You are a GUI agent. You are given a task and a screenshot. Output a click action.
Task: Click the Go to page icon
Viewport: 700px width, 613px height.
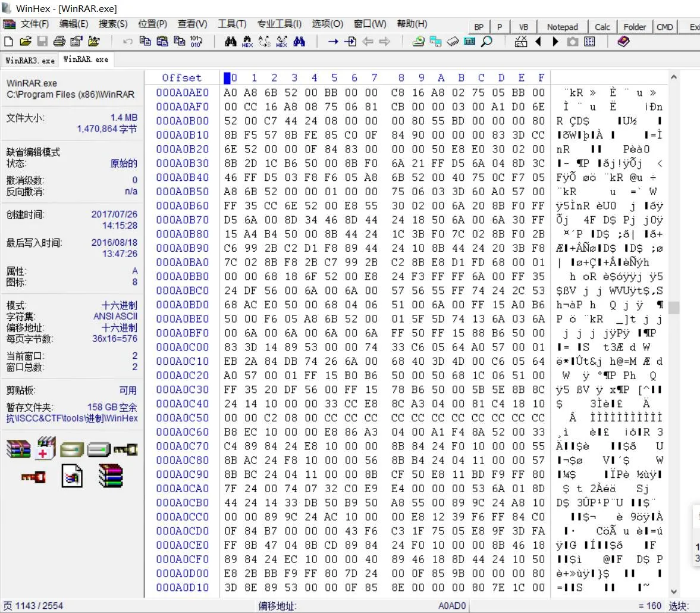click(x=350, y=42)
